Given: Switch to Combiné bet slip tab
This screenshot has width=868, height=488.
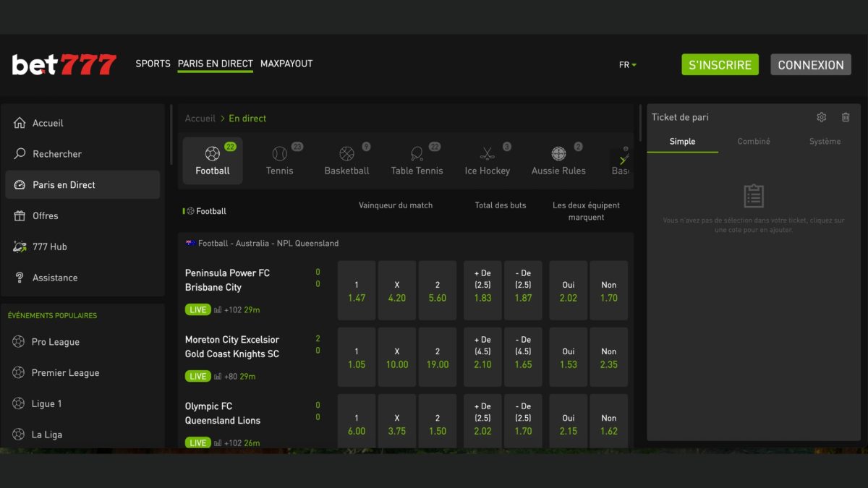Looking at the screenshot, I should point(754,142).
